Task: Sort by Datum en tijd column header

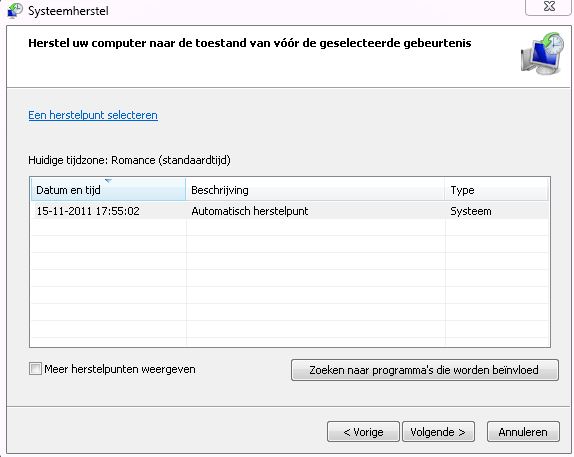Action: (108, 190)
